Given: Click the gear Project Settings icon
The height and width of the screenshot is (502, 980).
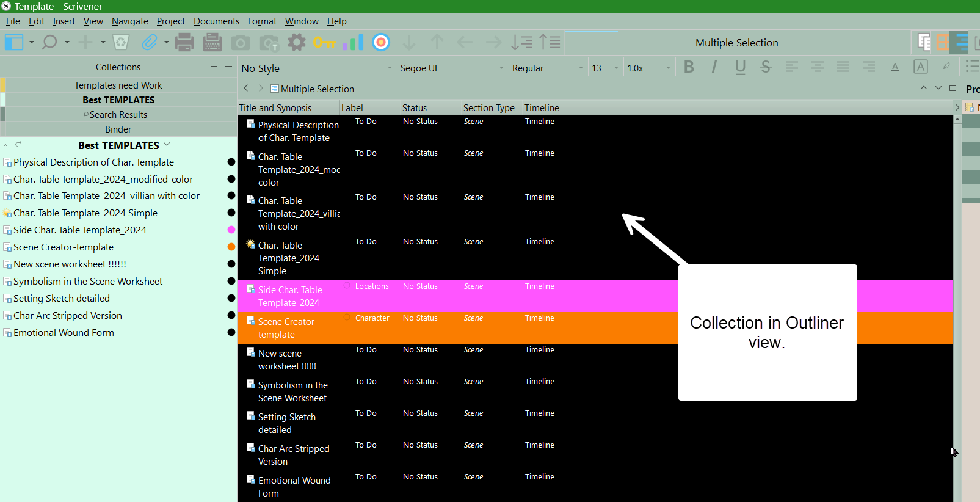Looking at the screenshot, I should [x=296, y=42].
